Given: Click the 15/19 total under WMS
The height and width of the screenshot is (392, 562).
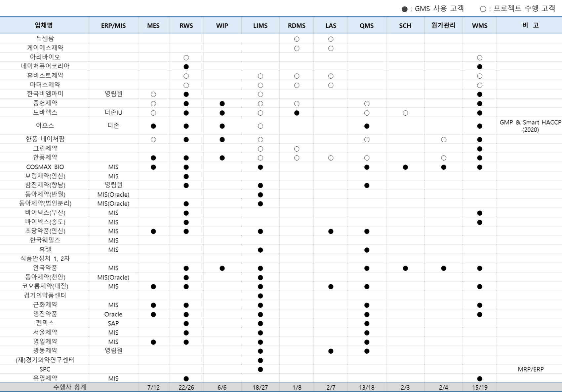Looking at the screenshot, I should point(479,387).
